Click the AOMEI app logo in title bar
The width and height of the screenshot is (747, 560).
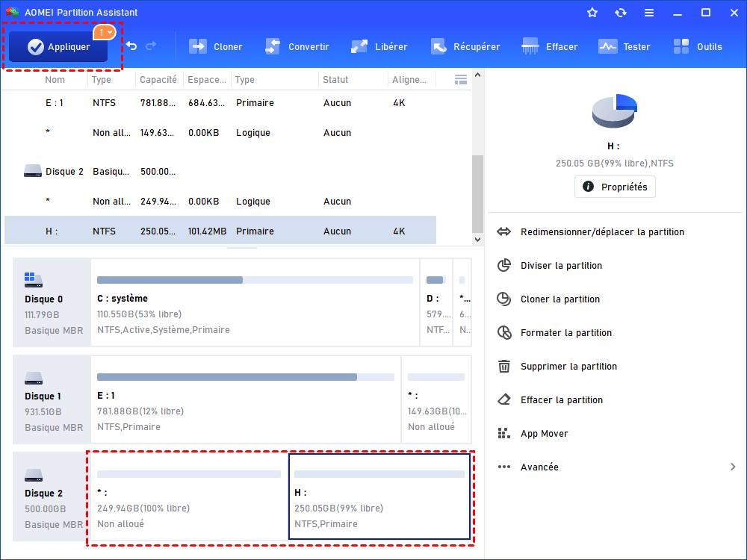click(13, 12)
